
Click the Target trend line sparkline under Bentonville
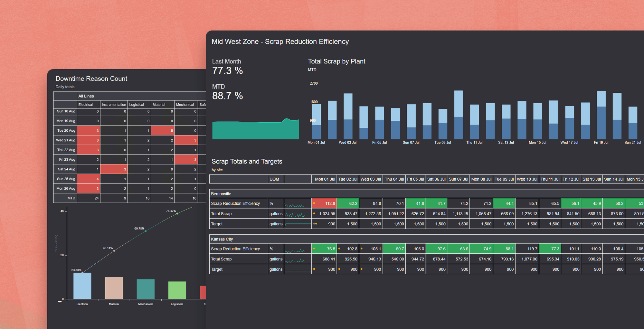(297, 224)
